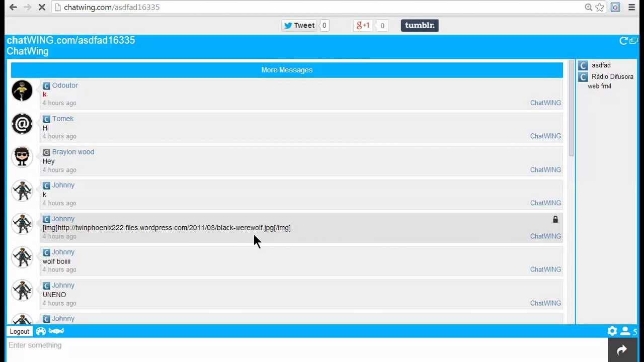Screen dimensions: 644x362
Task: Go back using browser back arrow
Action: coord(13,7)
